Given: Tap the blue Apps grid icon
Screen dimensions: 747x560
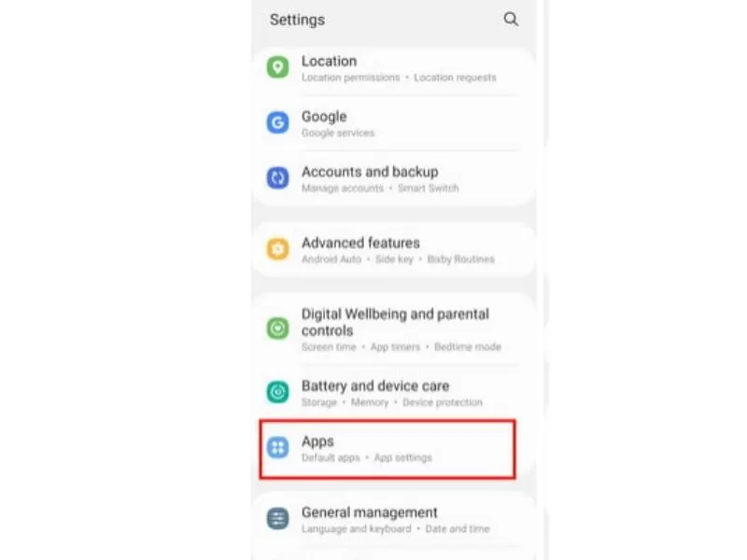Looking at the screenshot, I should tap(277, 448).
